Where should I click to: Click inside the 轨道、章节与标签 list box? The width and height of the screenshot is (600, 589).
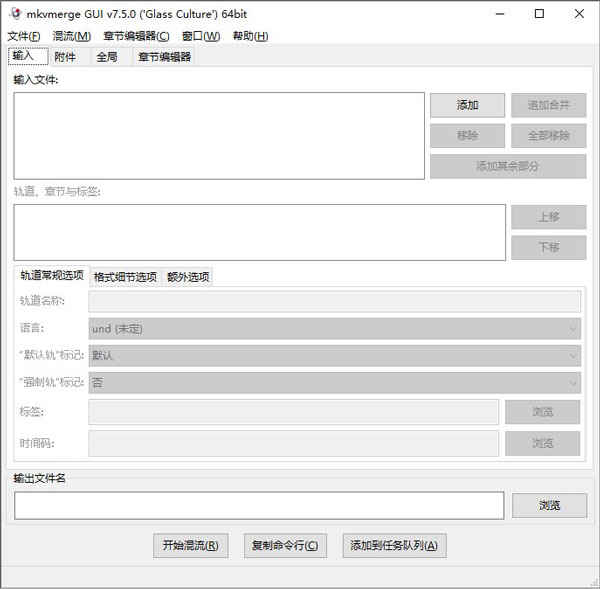pos(259,233)
